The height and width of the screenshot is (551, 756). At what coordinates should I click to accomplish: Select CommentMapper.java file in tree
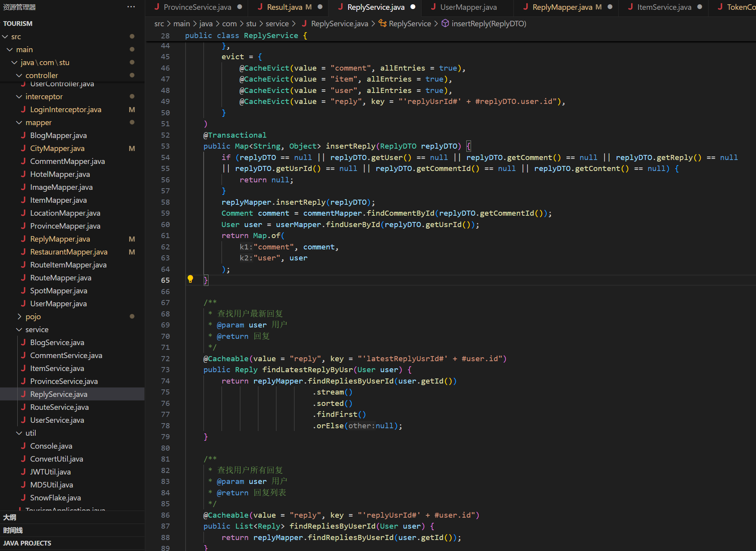(67, 161)
